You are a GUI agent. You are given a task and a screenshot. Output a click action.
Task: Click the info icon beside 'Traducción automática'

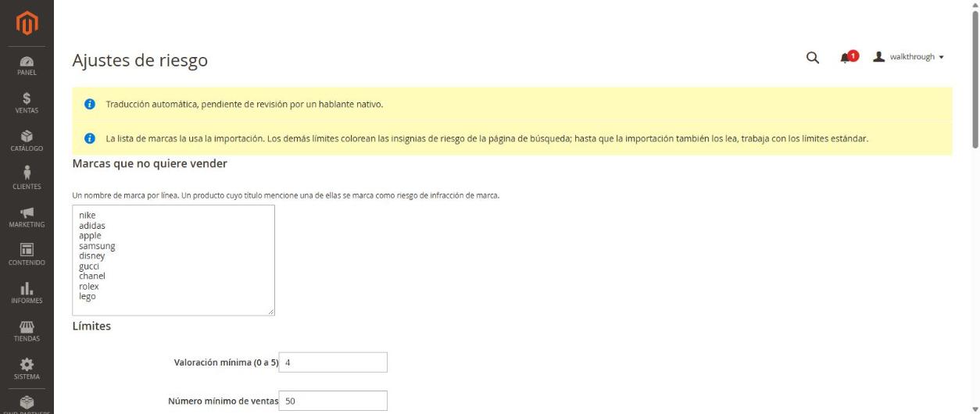click(90, 104)
